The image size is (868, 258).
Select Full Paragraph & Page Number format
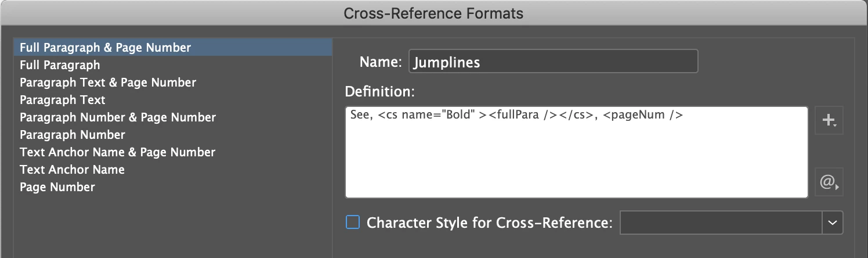coord(105,48)
